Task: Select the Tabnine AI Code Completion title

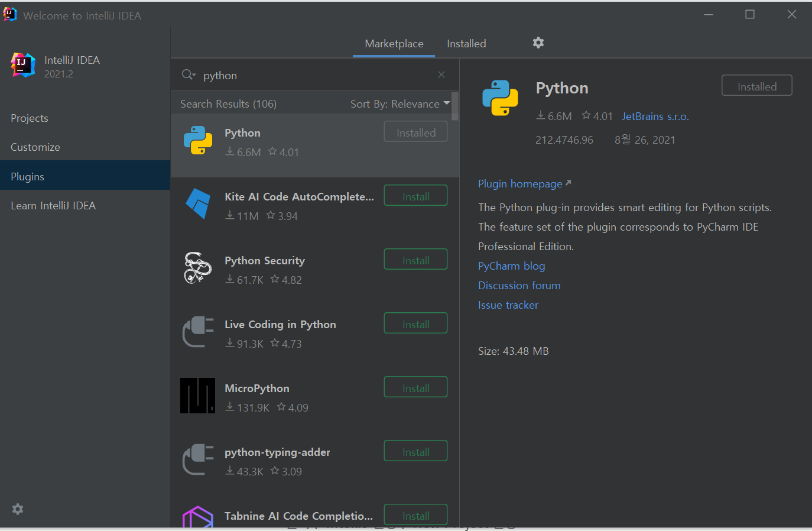Action: point(298,516)
